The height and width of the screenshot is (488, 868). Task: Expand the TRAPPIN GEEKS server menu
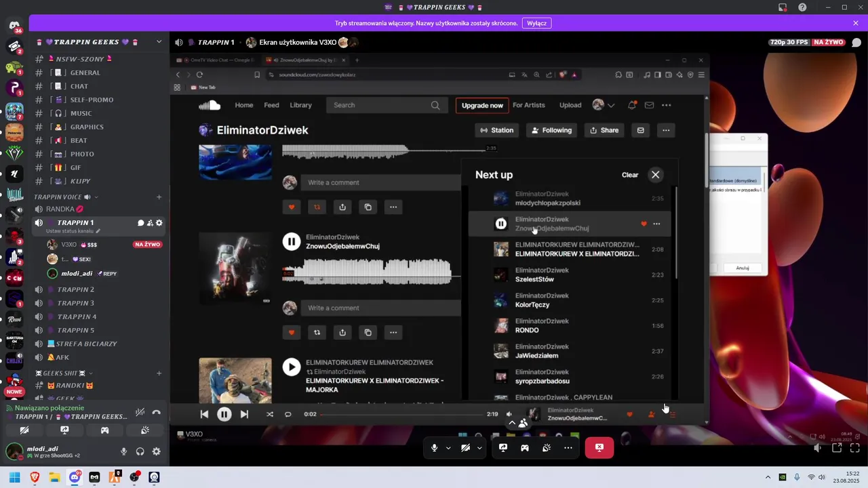point(159,42)
